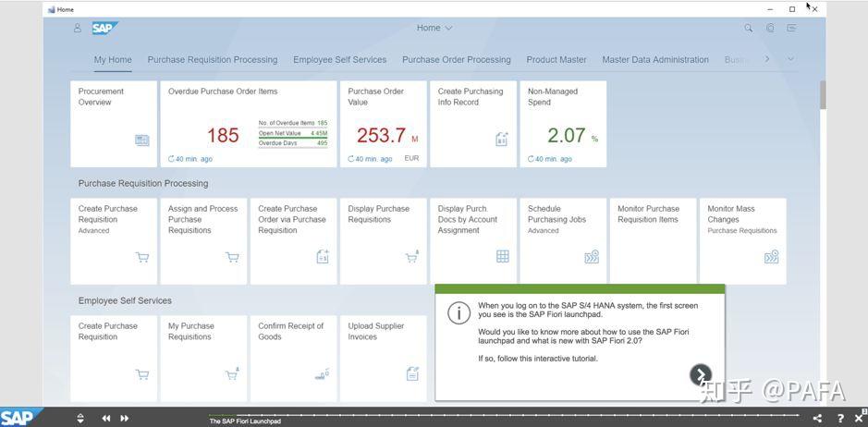Click the 185 overdue items number
Viewport: 868px width, 427px height.
pos(223,135)
